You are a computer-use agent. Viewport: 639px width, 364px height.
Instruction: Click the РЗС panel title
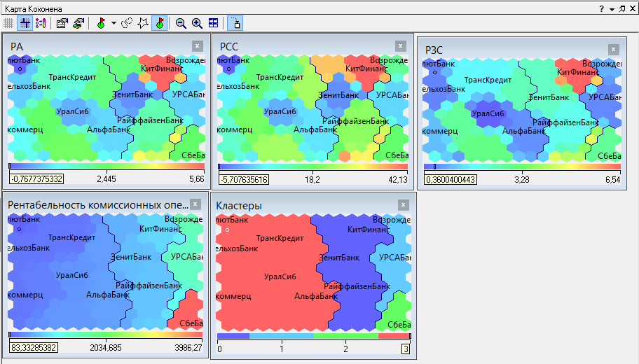pos(434,50)
